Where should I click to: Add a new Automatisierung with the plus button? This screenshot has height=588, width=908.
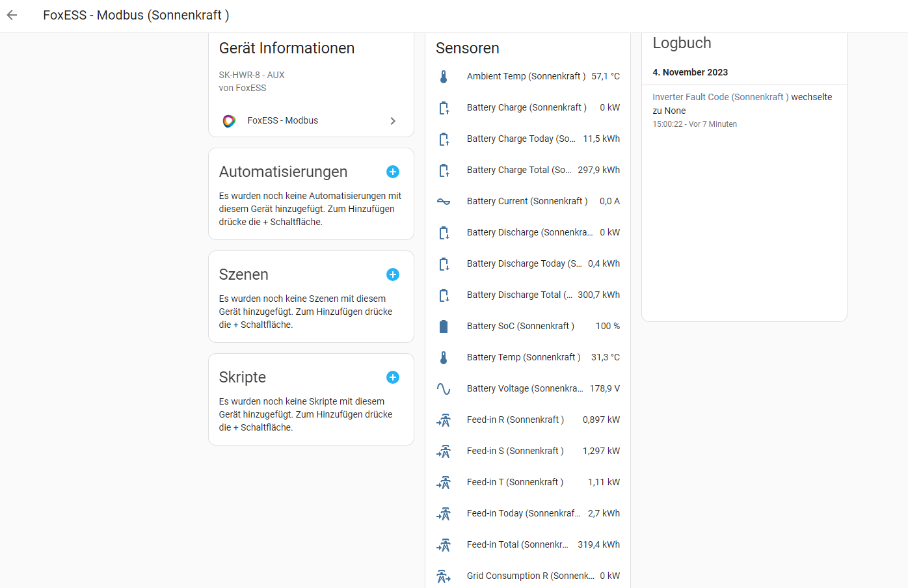coord(393,172)
